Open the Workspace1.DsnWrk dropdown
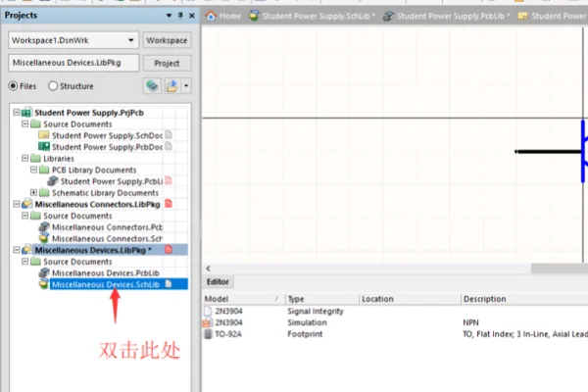This screenshot has width=588, height=392. pos(131,40)
